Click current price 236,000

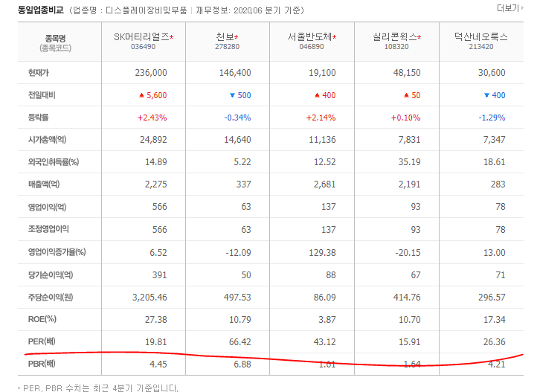pos(151,73)
